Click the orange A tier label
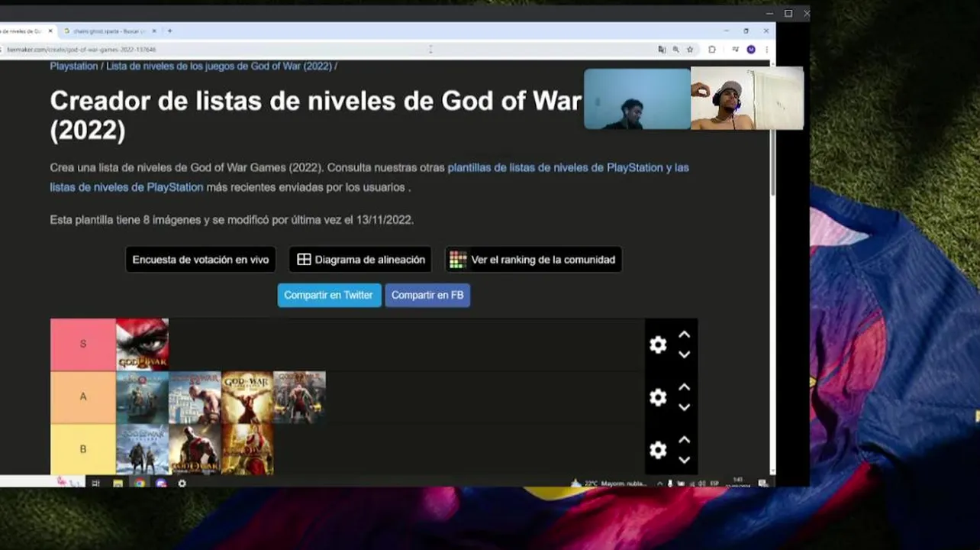The image size is (980, 550). (x=83, y=397)
